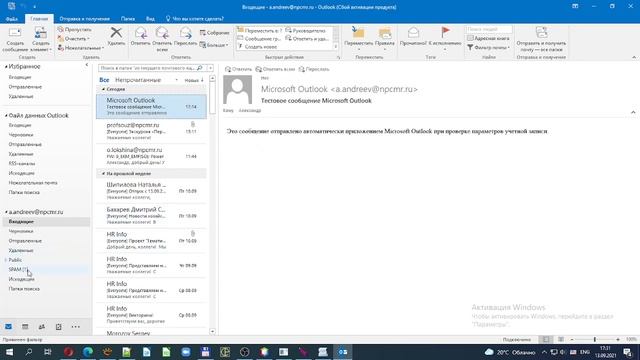The image size is (640, 360).
Task: Open the Бахарев Дмитрий email
Action: [x=151, y=216]
